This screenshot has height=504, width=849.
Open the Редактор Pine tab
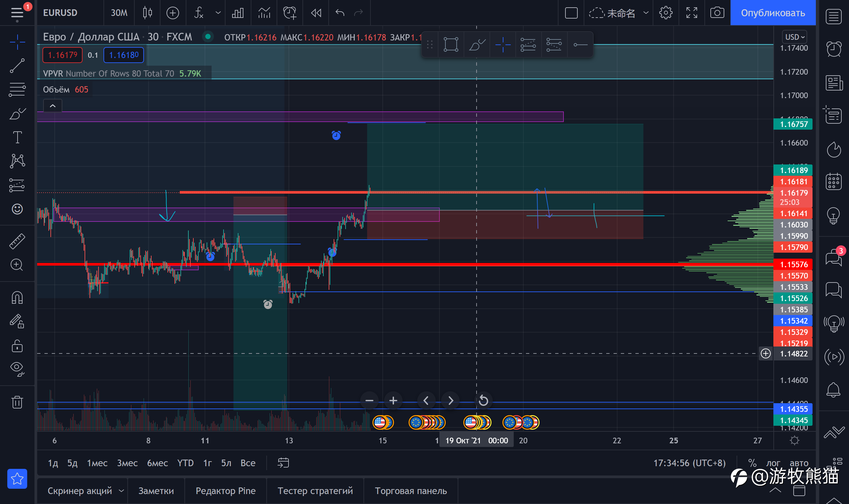coord(226,491)
